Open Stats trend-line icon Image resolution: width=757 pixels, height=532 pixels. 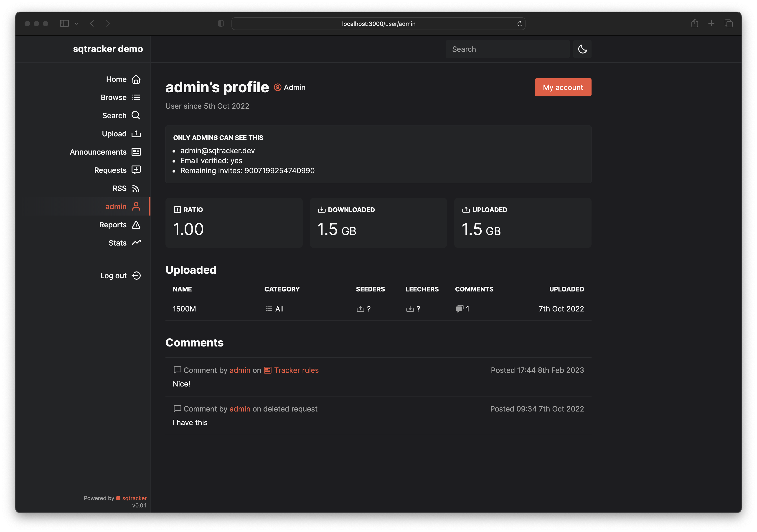pos(136,243)
